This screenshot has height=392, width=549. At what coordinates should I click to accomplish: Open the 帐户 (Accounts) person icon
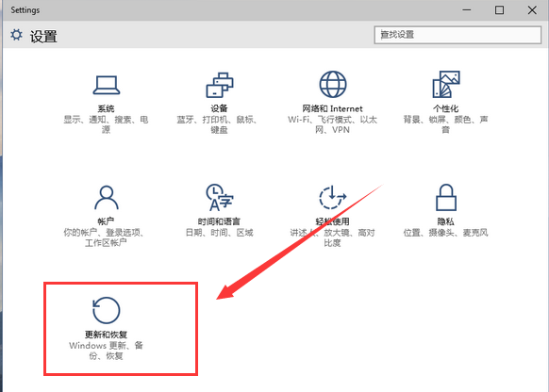(106, 198)
